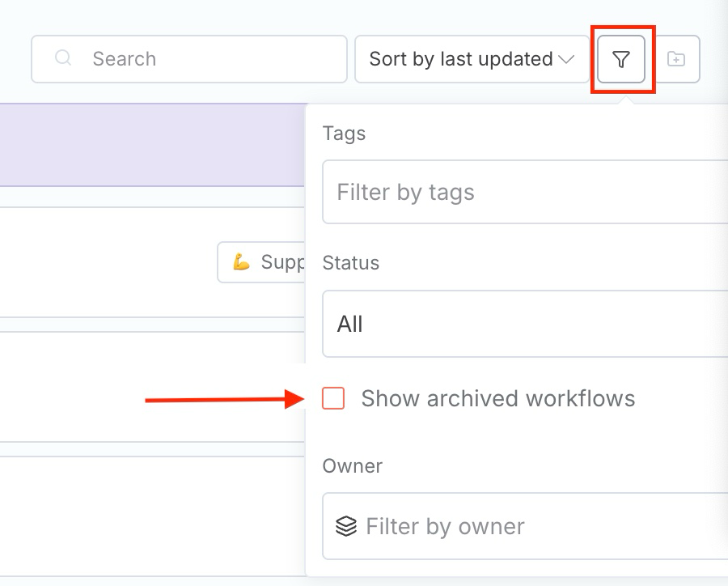Click the Tags section label
The height and width of the screenshot is (586, 728).
tap(344, 134)
